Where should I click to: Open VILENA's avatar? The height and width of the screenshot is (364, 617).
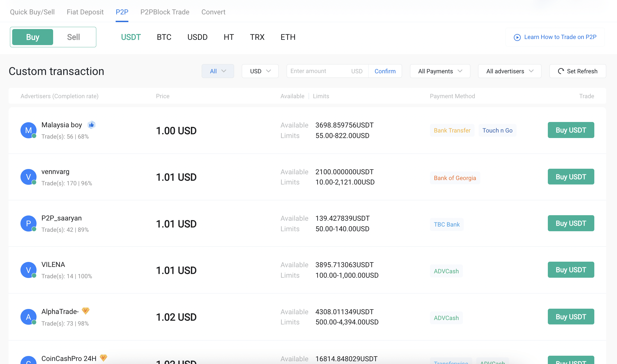(x=28, y=270)
